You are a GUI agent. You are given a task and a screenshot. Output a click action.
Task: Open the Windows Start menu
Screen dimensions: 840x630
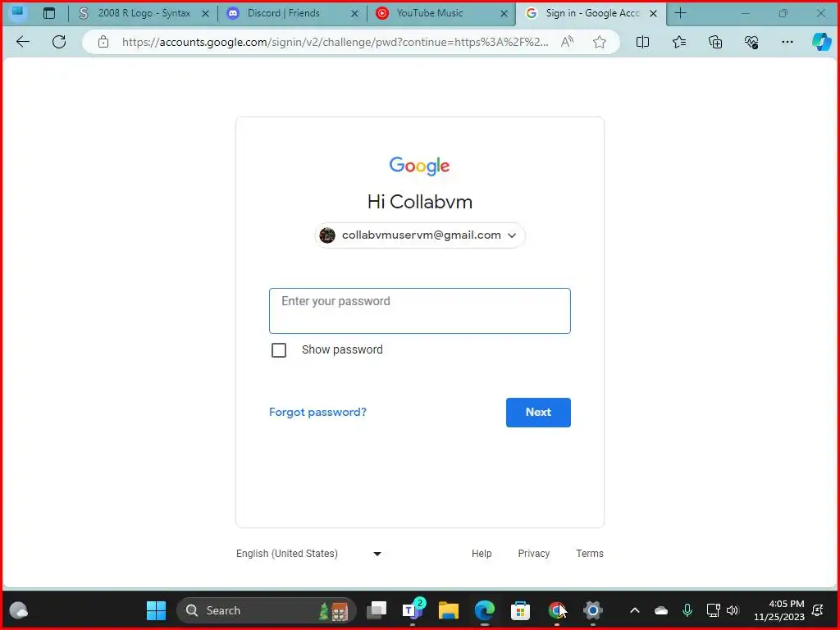point(156,610)
